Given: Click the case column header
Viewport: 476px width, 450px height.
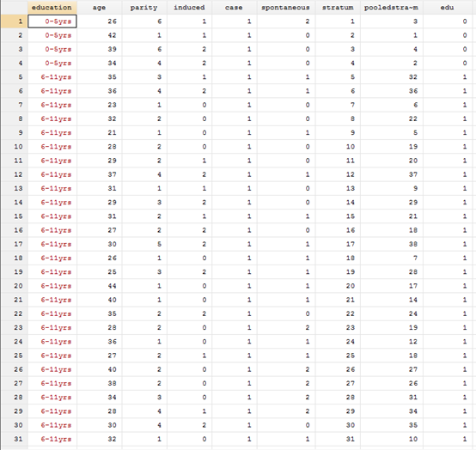Looking at the screenshot, I should pos(234,8).
